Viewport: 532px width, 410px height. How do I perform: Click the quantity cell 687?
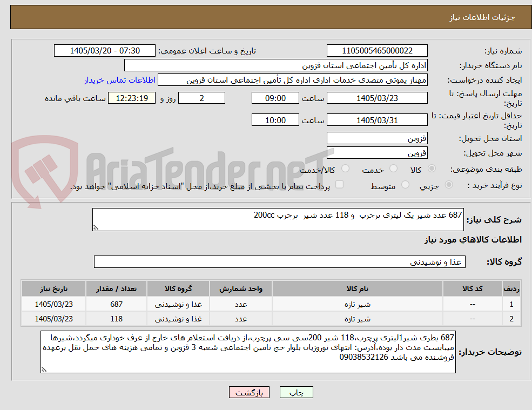tap(116, 304)
